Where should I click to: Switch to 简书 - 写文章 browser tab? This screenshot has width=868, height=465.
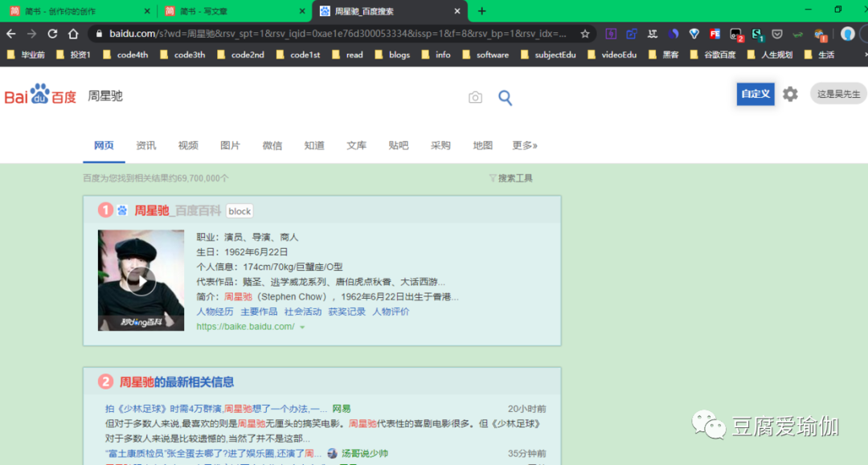pos(234,11)
